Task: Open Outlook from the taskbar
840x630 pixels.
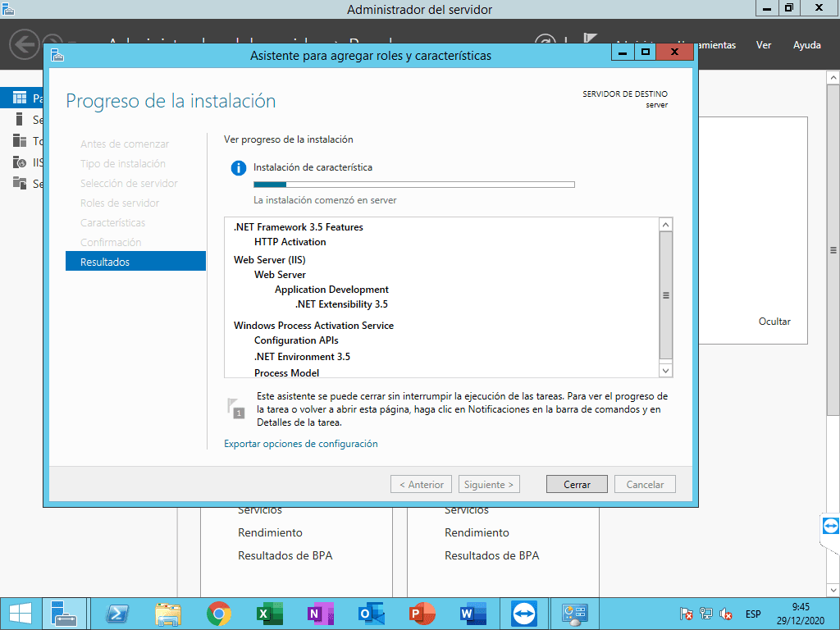Action: coord(371,614)
